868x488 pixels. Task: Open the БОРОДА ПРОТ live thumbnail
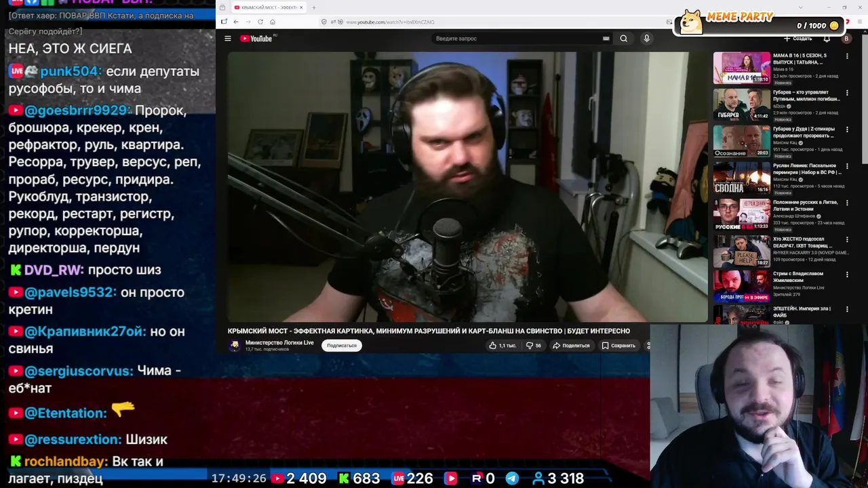click(x=741, y=286)
